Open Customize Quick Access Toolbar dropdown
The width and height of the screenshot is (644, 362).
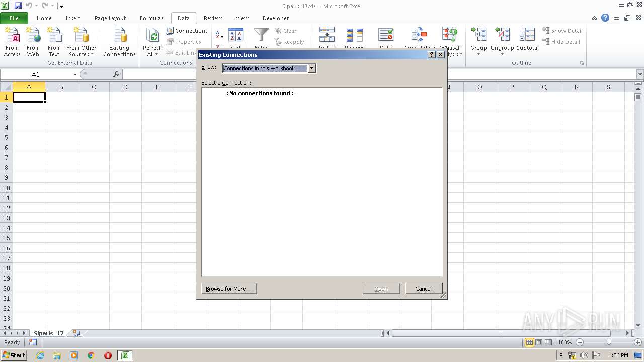[x=61, y=6]
